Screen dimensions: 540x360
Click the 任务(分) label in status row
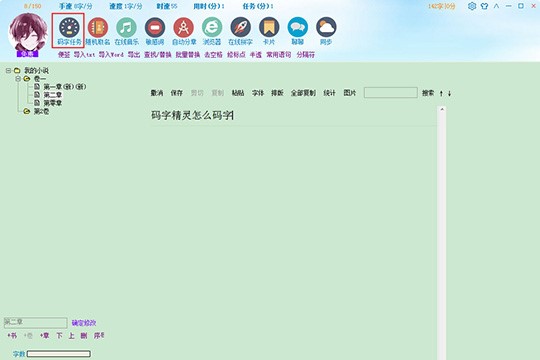tap(258, 6)
